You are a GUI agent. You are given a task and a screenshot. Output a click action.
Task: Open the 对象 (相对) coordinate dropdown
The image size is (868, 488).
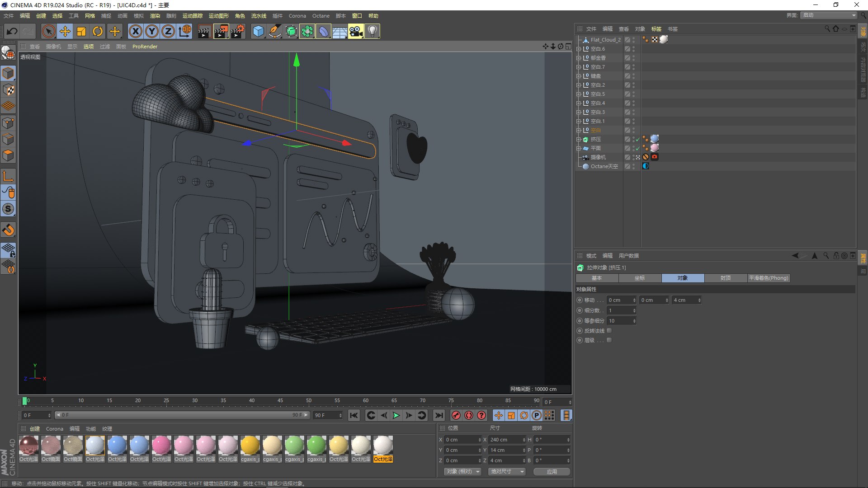pos(462,471)
